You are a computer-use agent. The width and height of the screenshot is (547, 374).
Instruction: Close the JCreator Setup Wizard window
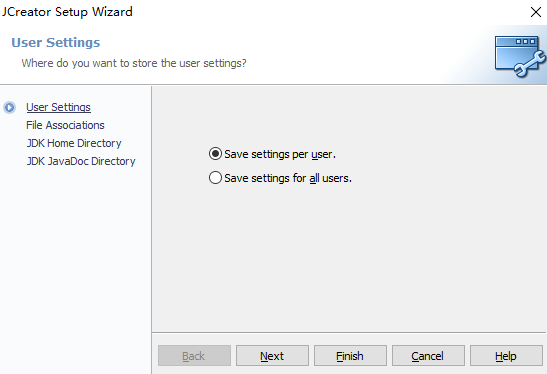pyautogui.click(x=535, y=12)
